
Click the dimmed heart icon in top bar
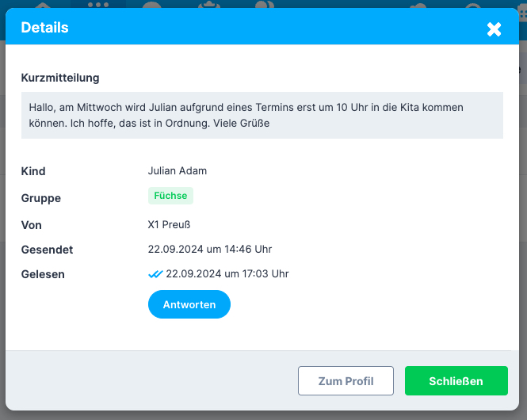(x=418, y=5)
